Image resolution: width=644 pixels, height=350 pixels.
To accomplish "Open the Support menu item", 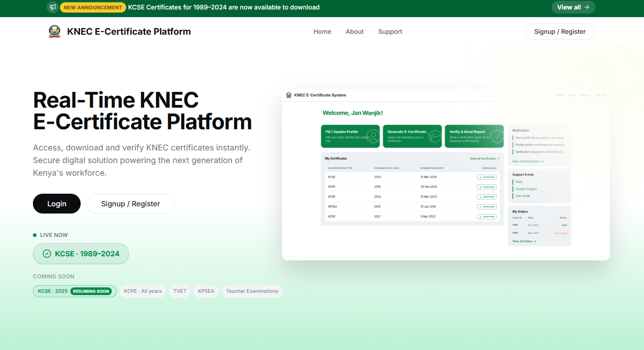I will 390,32.
